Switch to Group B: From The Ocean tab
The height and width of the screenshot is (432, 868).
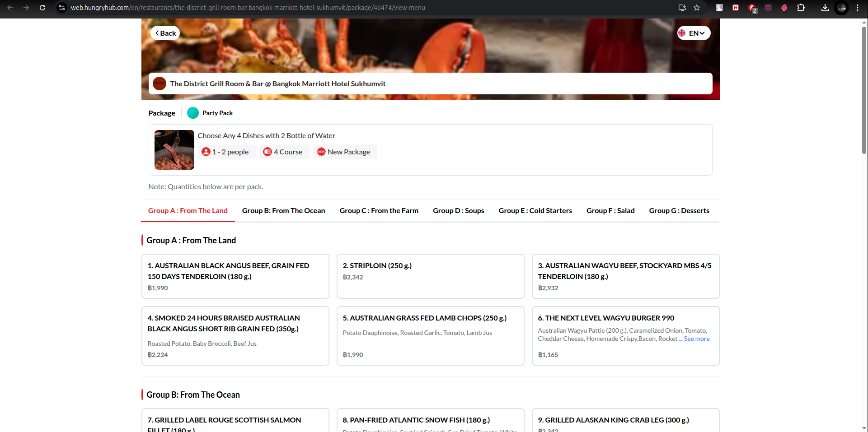coord(283,211)
